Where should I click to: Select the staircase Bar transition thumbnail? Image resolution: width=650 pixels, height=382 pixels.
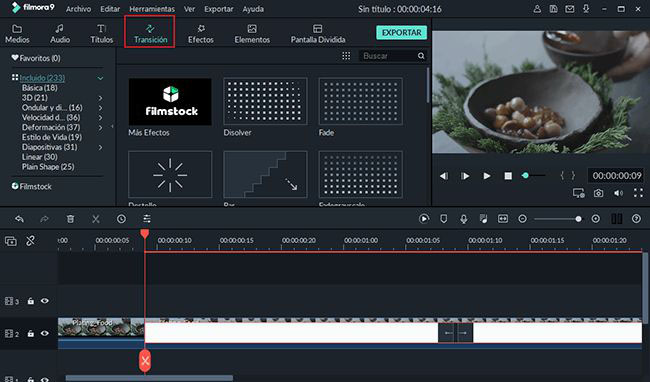click(x=265, y=174)
